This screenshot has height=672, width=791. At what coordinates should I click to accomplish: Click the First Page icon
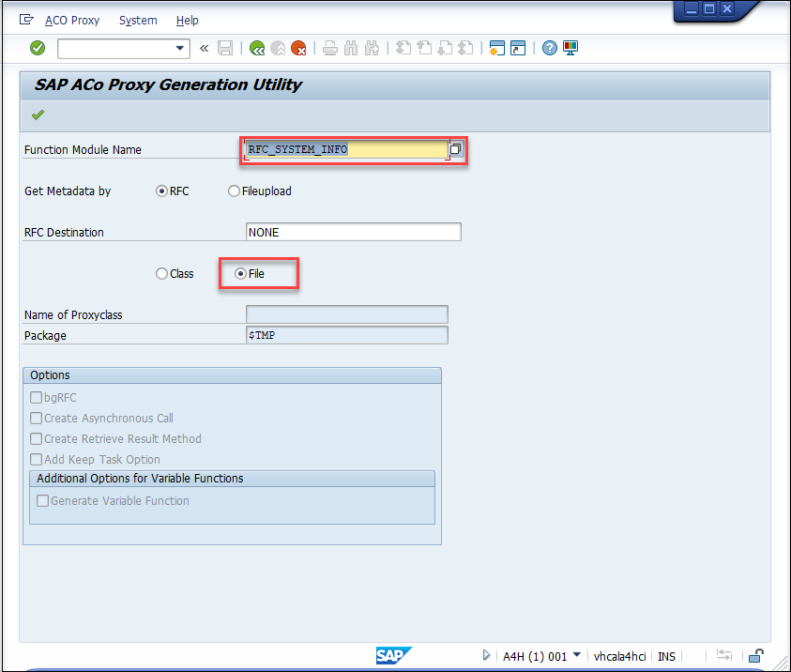pos(403,48)
